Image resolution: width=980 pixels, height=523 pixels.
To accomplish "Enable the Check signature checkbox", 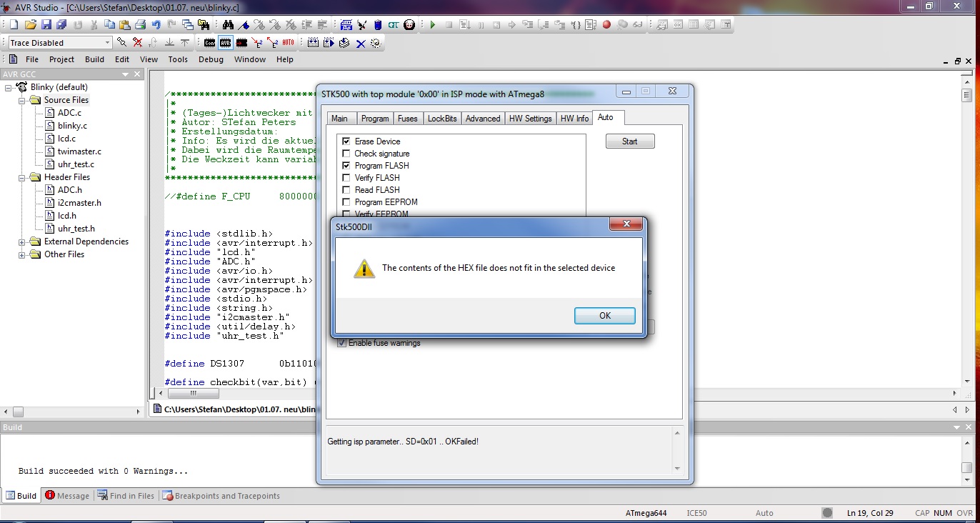I will point(346,154).
